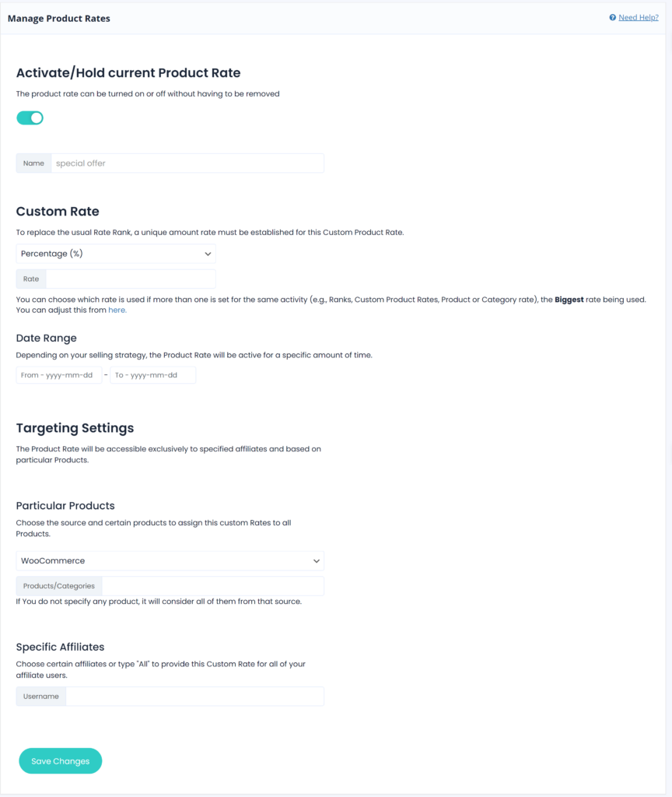Follow the 'here' link to adjust rate priority
The height and width of the screenshot is (797, 672).
(117, 310)
